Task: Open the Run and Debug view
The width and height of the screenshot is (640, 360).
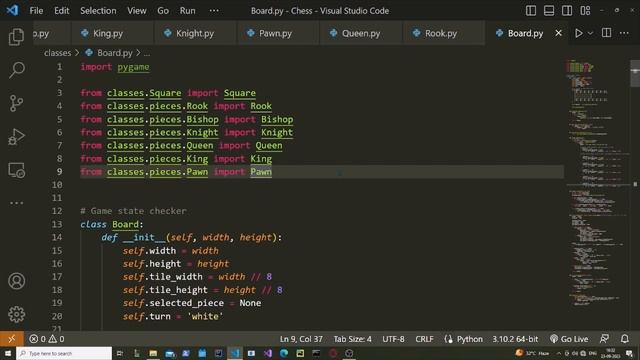Action: coord(16,137)
